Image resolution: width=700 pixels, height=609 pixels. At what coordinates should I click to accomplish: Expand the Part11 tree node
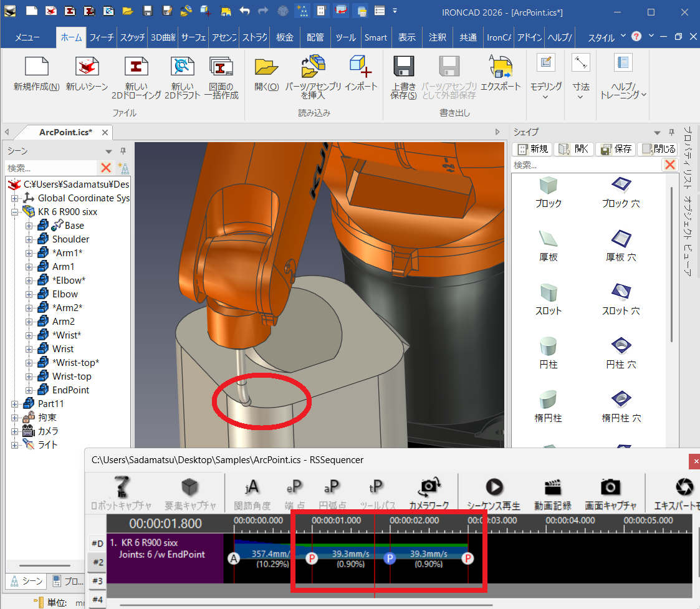15,404
